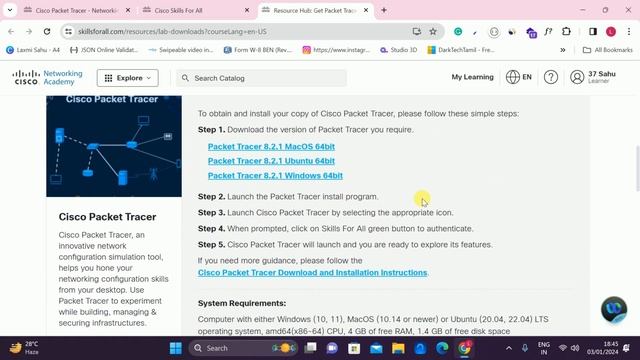640x360 pixels.
Task: Click the page vertical scrollbar thumb
Action: click(637, 168)
